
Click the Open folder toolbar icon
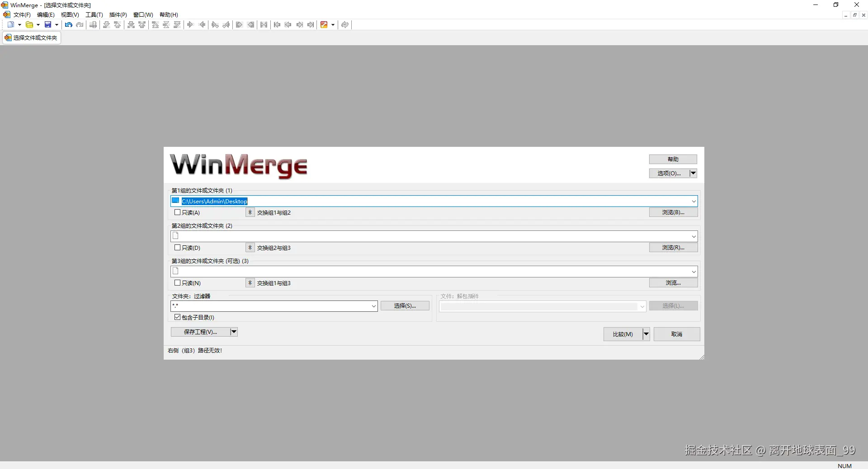coord(29,25)
